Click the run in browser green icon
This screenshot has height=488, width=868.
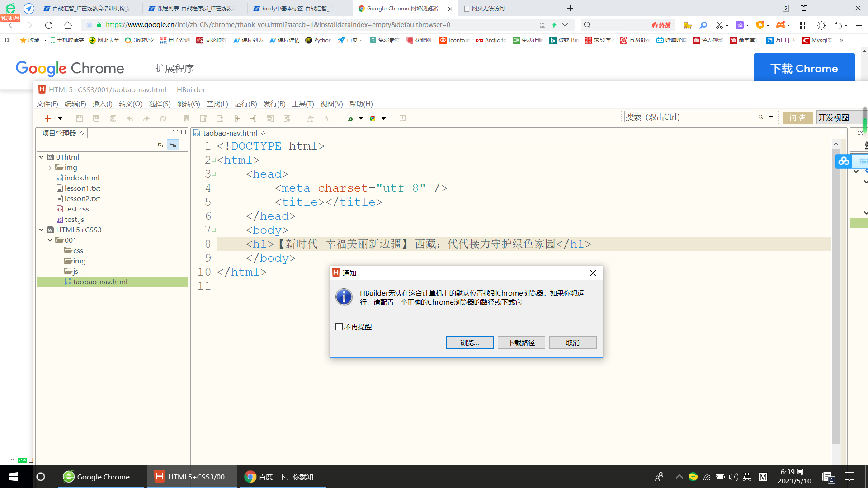pyautogui.click(x=350, y=118)
